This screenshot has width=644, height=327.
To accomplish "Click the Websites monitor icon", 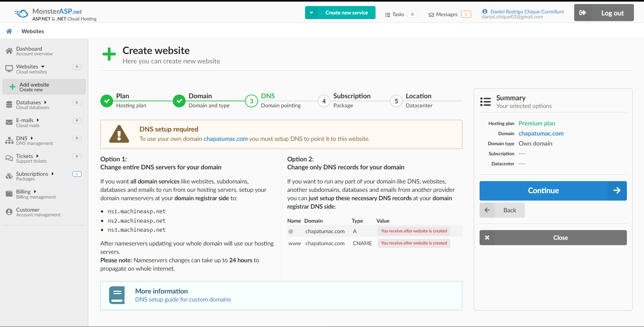I will (9, 69).
